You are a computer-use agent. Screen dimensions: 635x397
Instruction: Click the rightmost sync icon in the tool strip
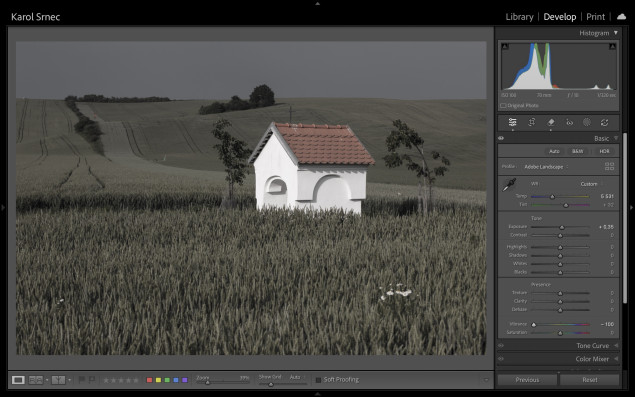coord(605,122)
